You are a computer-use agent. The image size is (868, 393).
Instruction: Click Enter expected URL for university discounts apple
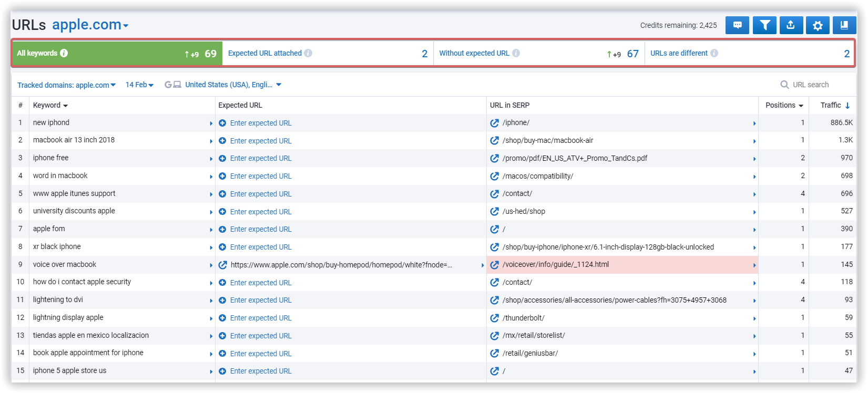[261, 212]
